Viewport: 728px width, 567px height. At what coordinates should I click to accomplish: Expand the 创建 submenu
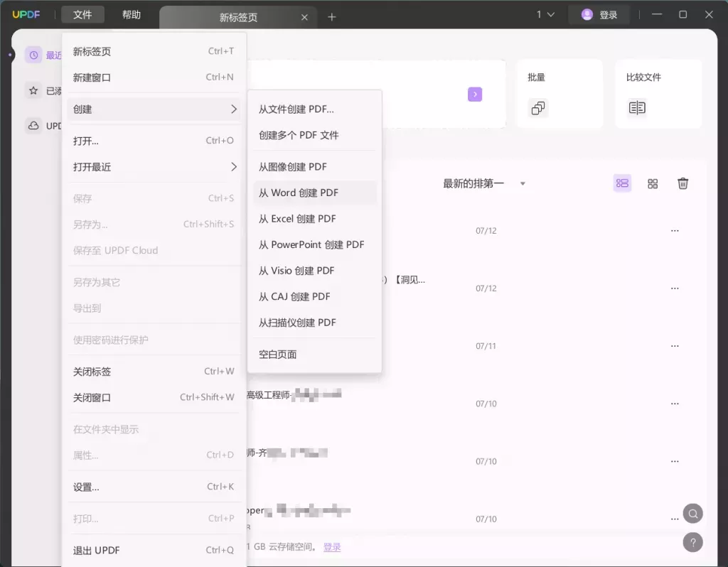click(x=154, y=109)
